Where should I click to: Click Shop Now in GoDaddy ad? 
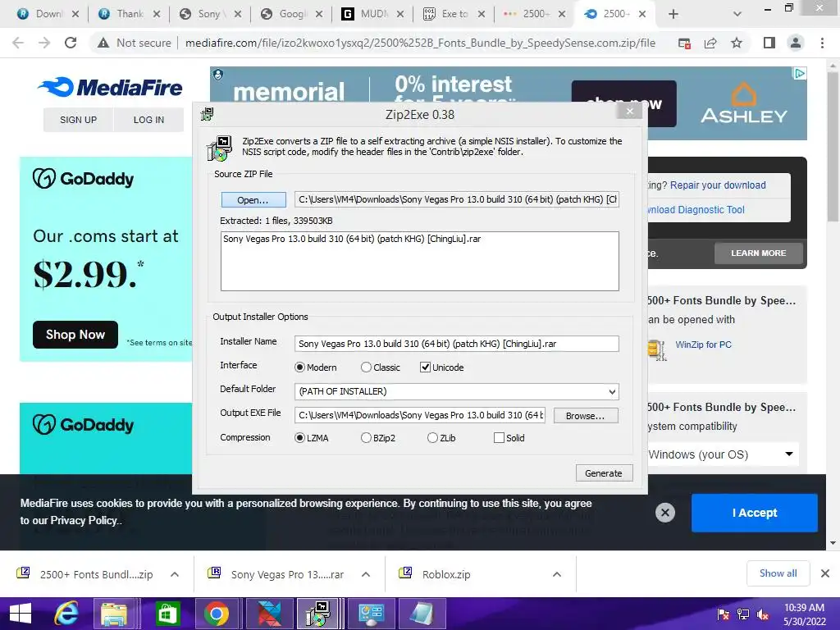pyautogui.click(x=75, y=335)
